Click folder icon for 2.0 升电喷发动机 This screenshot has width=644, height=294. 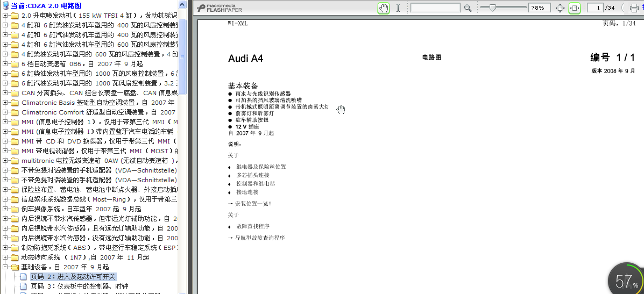point(15,16)
